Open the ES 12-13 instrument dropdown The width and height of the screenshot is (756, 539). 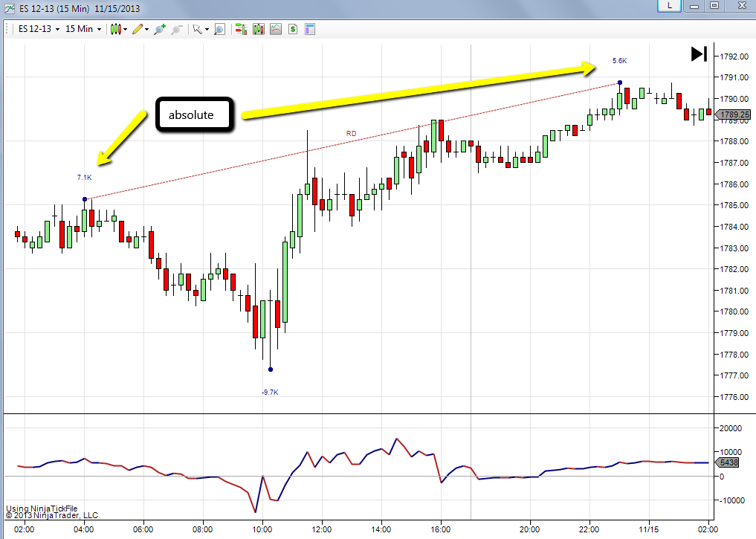point(39,29)
